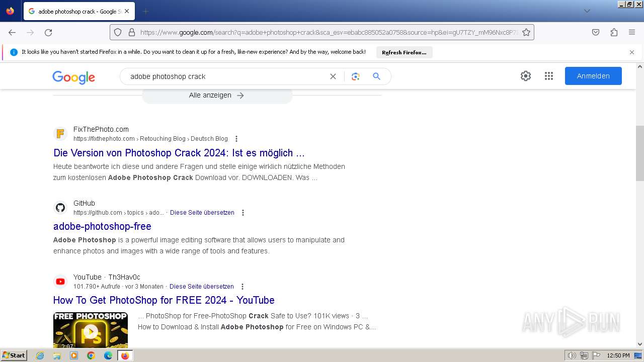
Task: Click the scrollbar down arrow
Action: [640, 344]
